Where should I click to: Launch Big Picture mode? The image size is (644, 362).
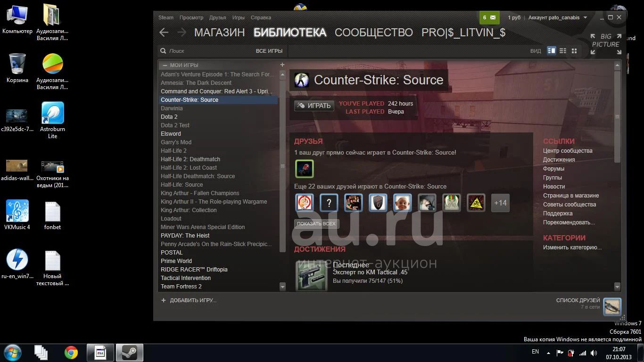[x=606, y=44]
